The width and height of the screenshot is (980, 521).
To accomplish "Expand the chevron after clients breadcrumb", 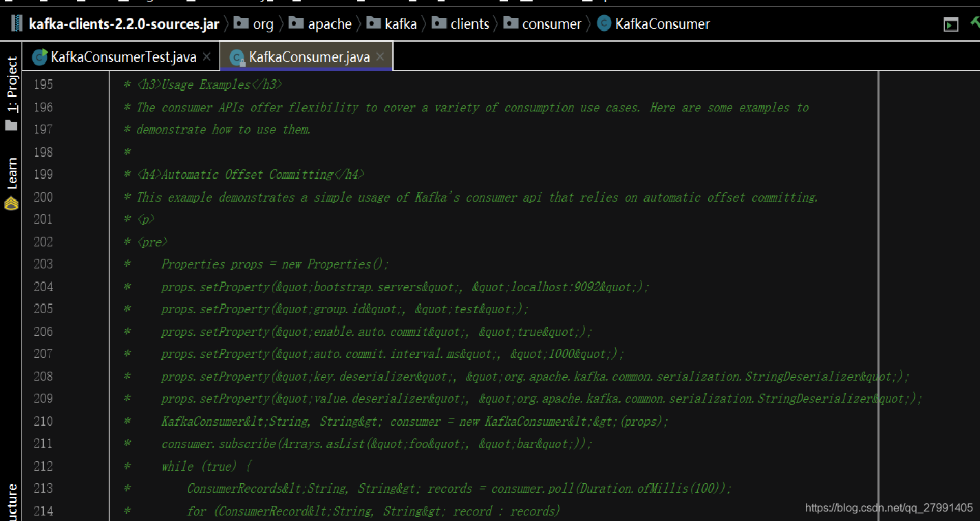I will coord(496,23).
